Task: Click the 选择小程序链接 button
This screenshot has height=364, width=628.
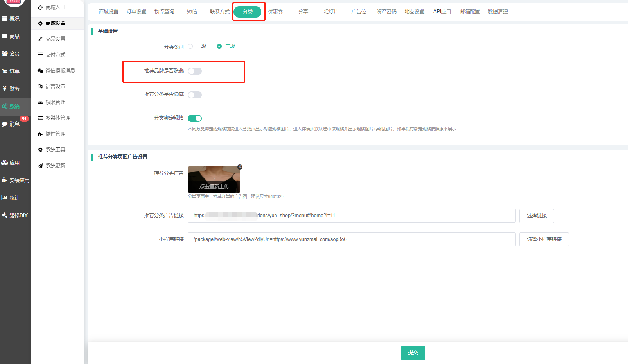Action: 544,239
